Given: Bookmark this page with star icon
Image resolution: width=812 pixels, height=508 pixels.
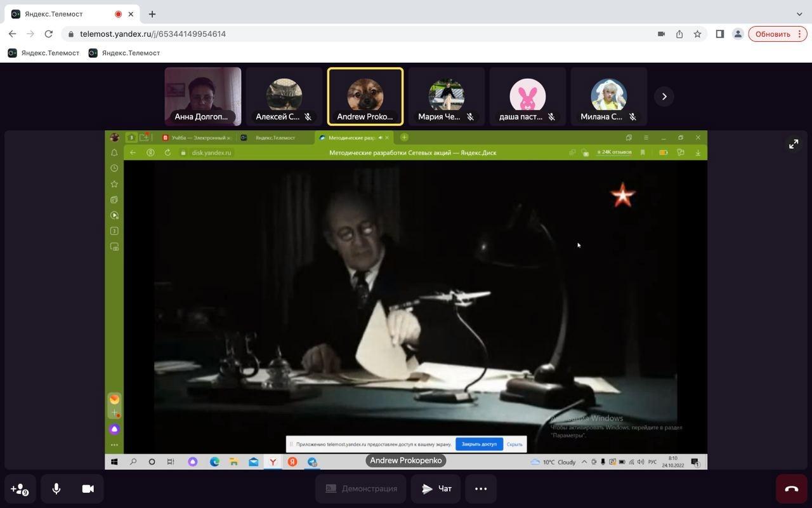Looking at the screenshot, I should (697, 34).
